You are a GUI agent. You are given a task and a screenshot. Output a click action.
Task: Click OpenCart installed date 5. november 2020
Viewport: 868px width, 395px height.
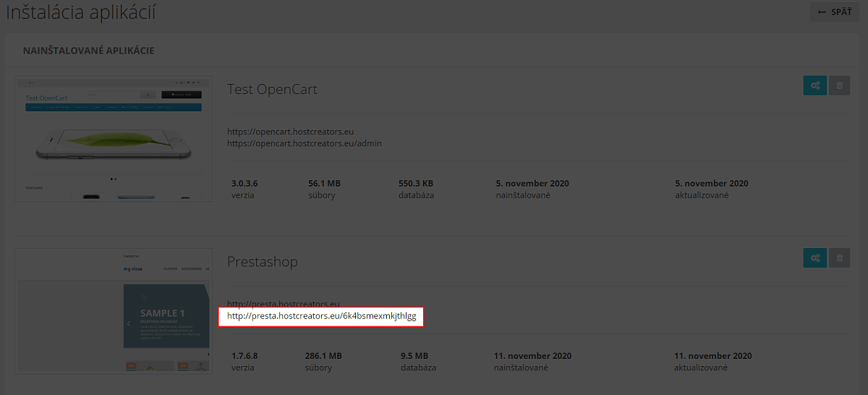coord(532,184)
